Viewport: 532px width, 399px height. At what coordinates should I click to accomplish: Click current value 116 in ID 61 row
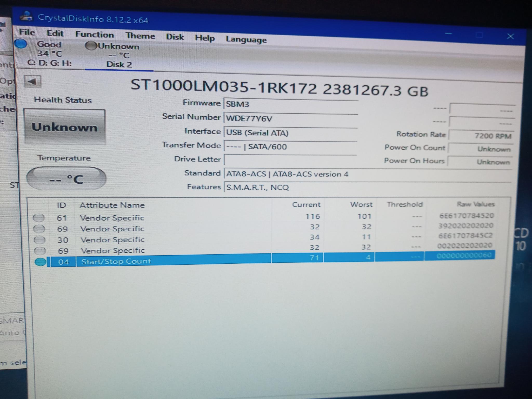[x=312, y=216]
